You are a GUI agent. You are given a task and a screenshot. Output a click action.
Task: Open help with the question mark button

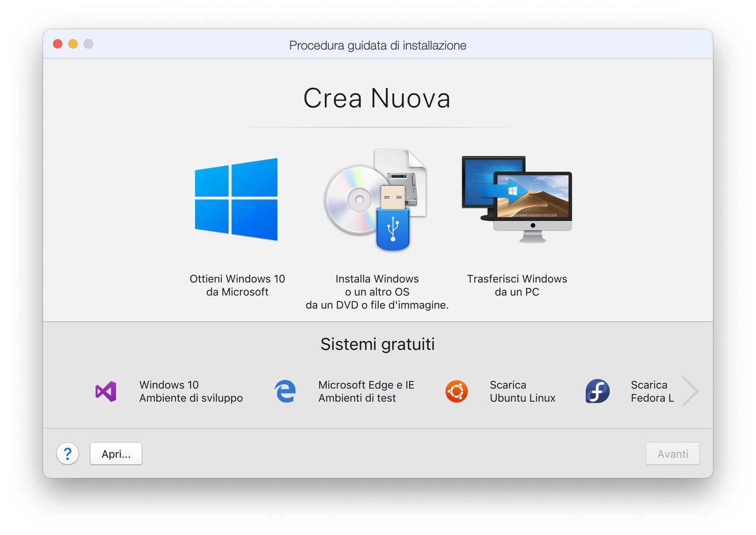[68, 454]
